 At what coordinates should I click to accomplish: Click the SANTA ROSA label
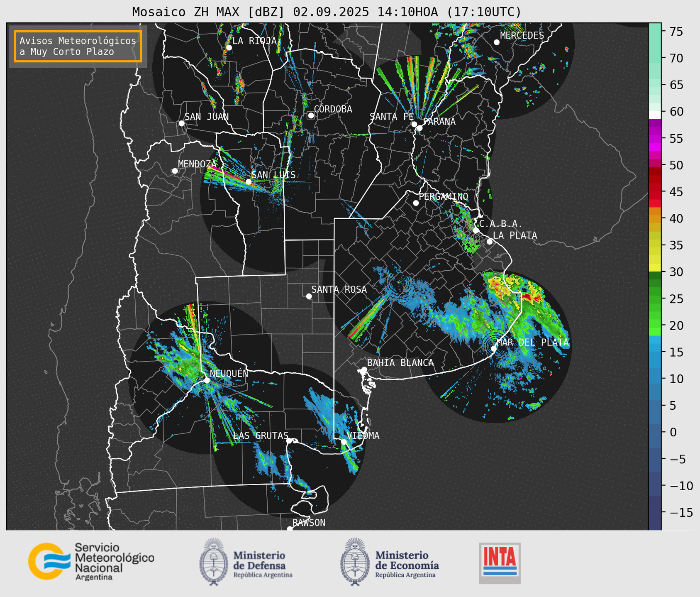[x=339, y=289]
